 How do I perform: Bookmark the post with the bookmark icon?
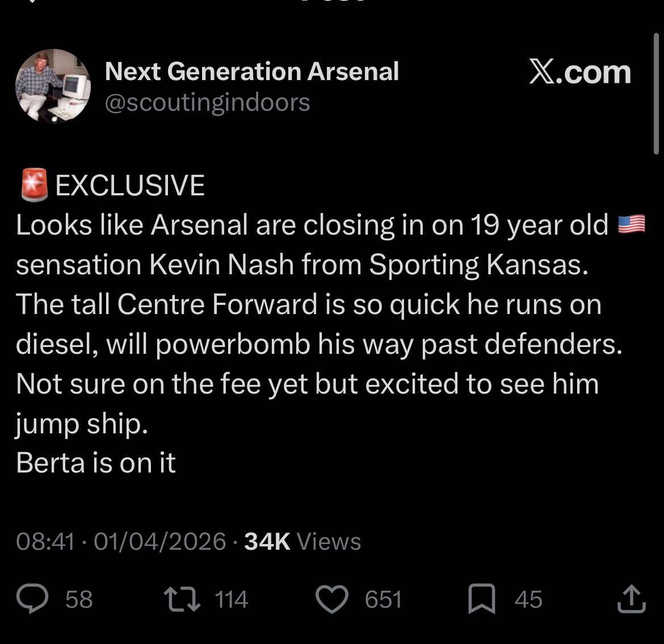(481, 600)
